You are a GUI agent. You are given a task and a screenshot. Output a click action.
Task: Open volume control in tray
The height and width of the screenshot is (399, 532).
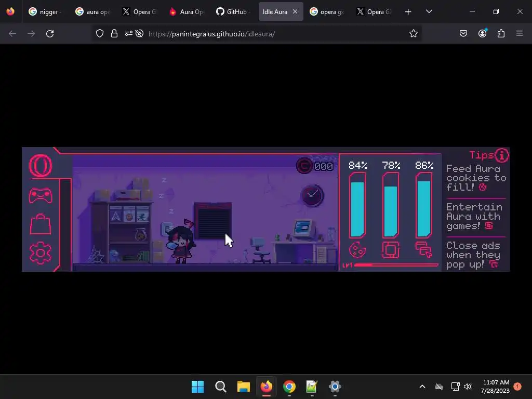click(x=468, y=387)
